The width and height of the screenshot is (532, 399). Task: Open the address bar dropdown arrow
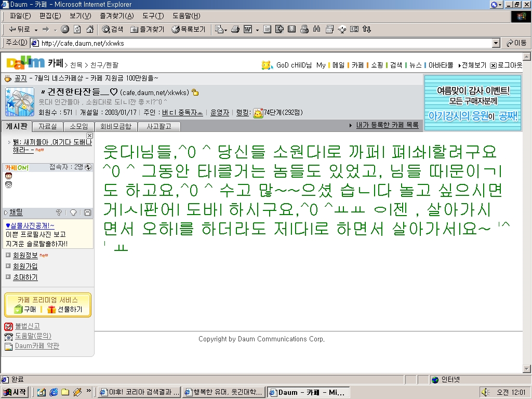[496, 43]
